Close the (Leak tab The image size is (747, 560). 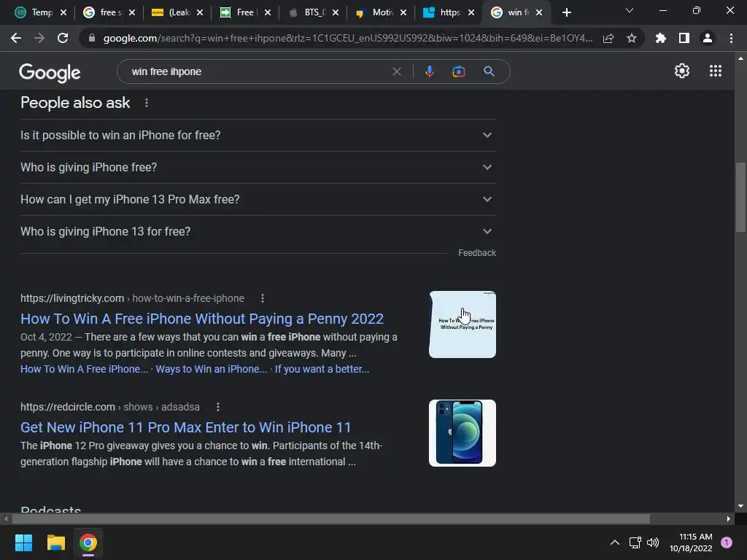click(200, 12)
